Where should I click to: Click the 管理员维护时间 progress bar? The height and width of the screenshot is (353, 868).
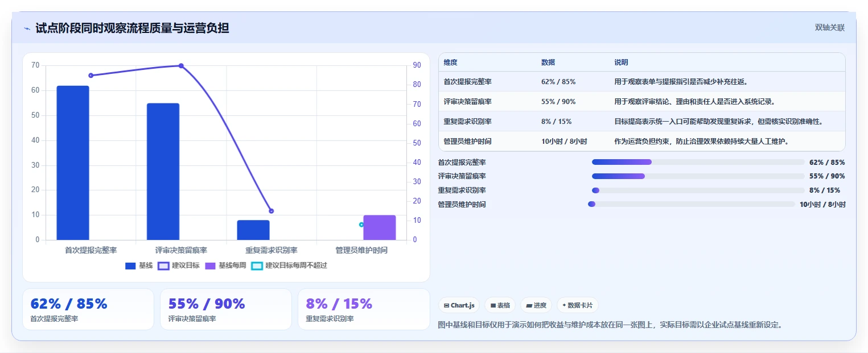[692, 204]
